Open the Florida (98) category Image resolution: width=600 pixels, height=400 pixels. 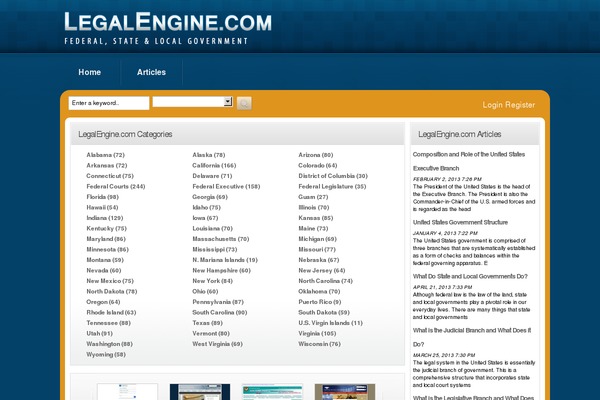pos(103,197)
